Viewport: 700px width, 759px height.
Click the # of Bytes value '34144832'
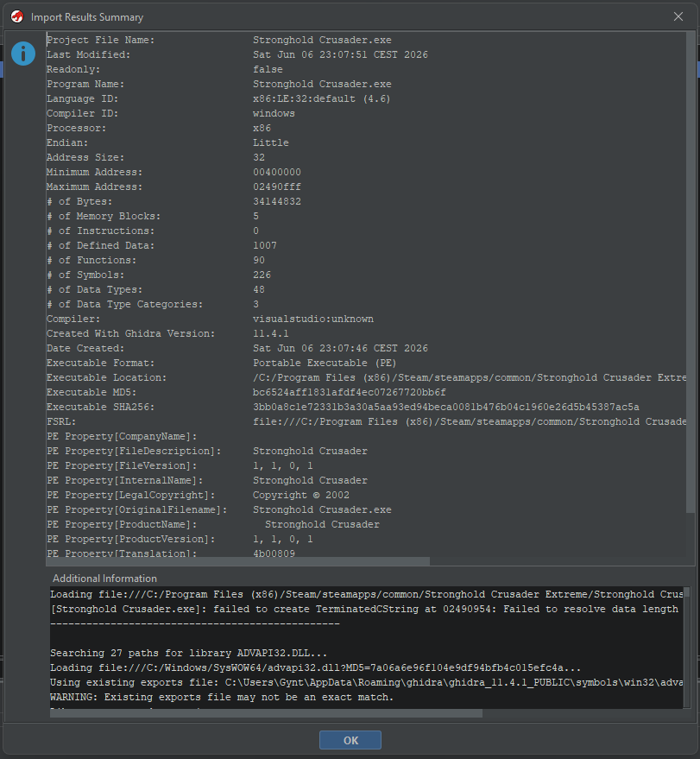277,201
